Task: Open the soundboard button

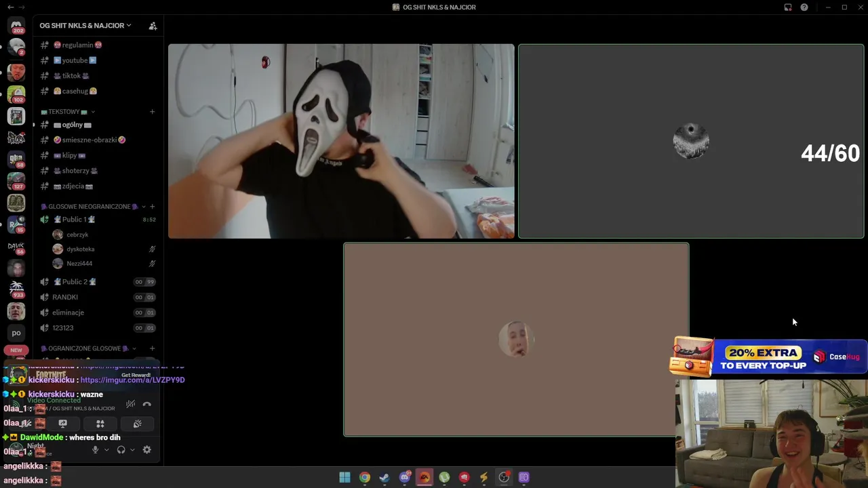Action: point(137,424)
